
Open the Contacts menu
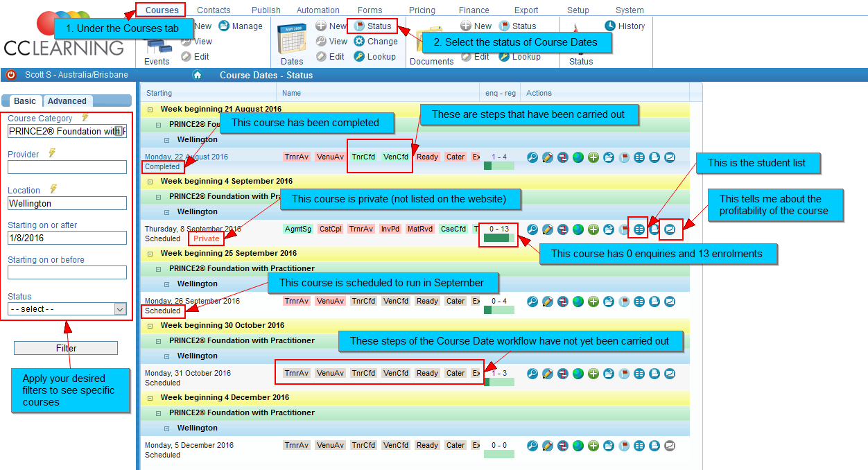pyautogui.click(x=214, y=10)
